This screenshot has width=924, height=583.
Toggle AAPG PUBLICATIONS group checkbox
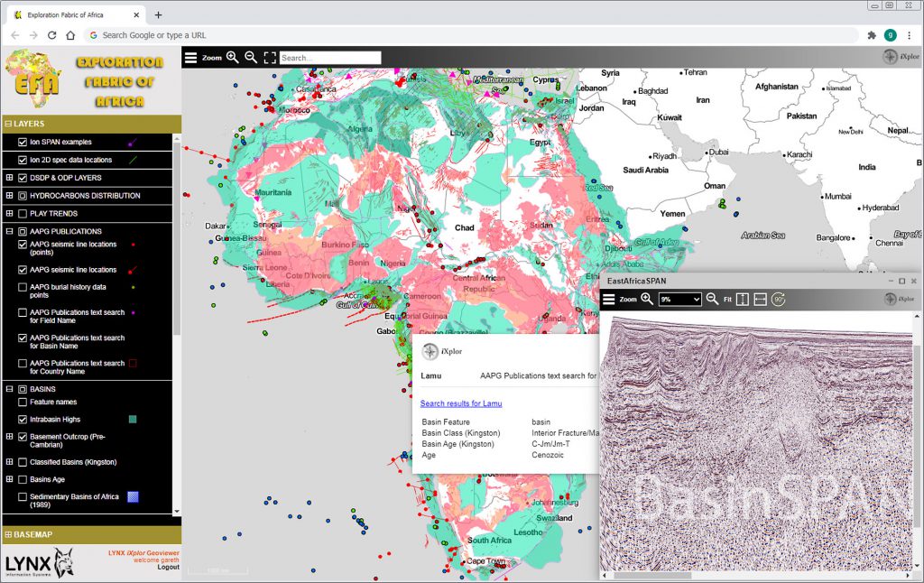coord(23,231)
